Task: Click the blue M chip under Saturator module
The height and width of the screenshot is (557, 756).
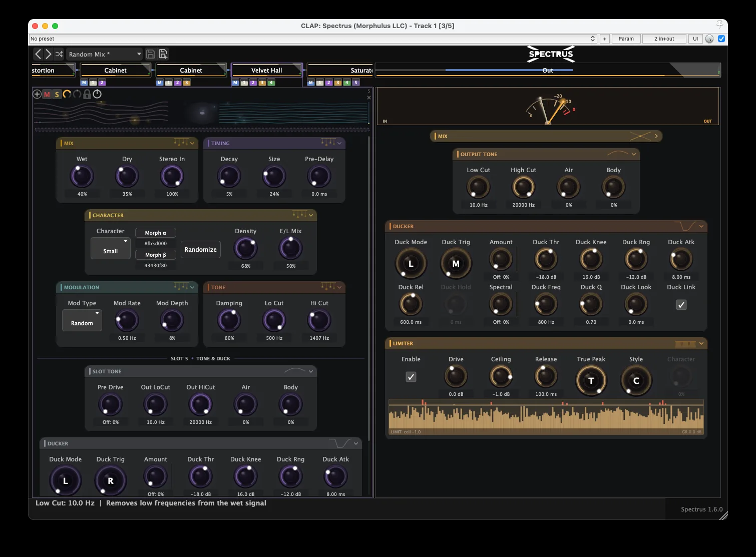Action: point(311,83)
